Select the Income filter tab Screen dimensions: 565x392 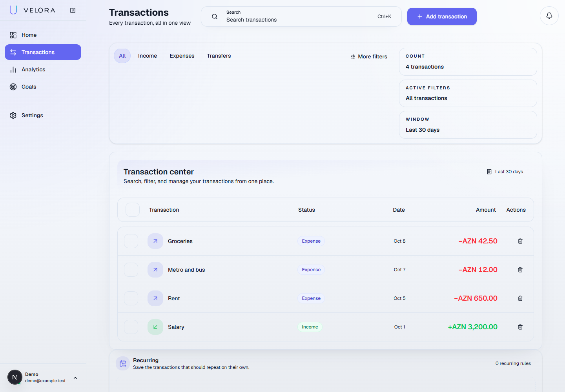[x=148, y=56]
